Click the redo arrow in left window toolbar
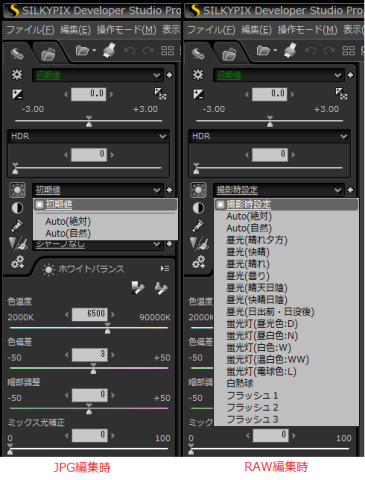Screen dimensions: 365x480 (148, 50)
